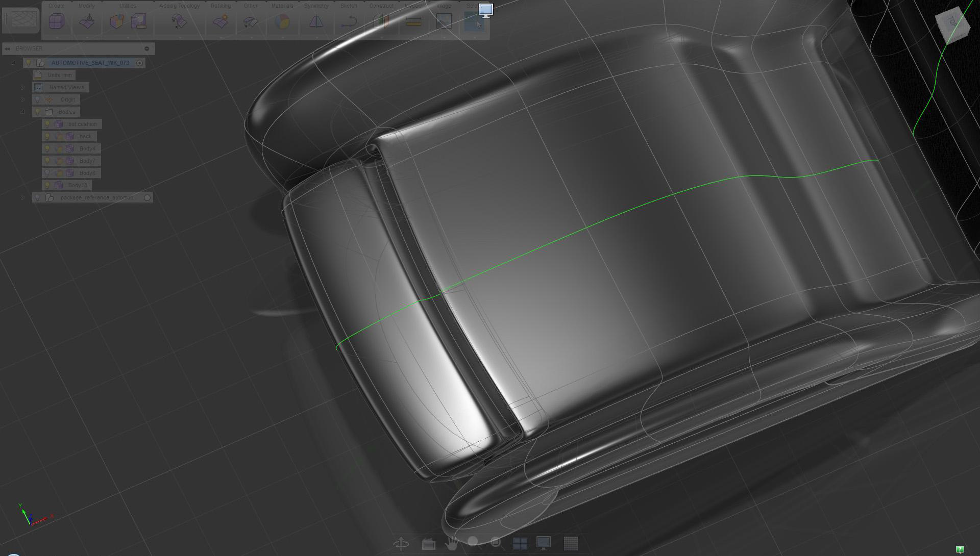Toggle visibility bulb of bot cushion body
The width and height of the screenshot is (980, 556).
coord(47,124)
